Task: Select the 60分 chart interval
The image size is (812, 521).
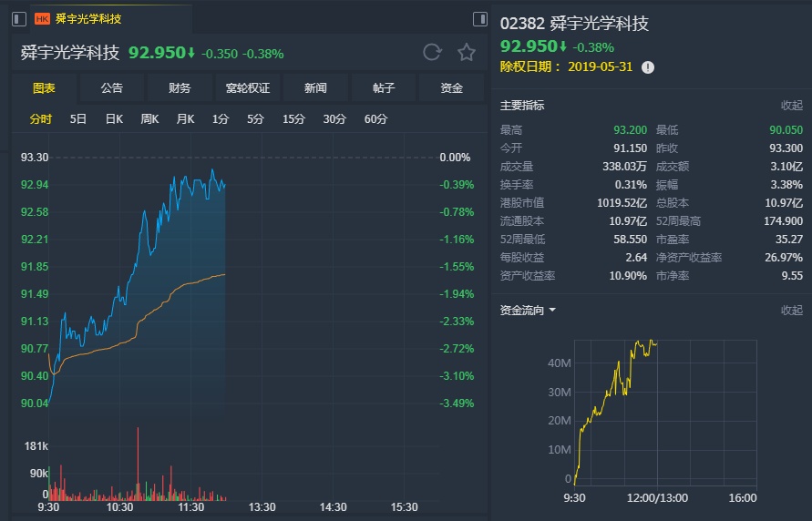Action: point(375,118)
